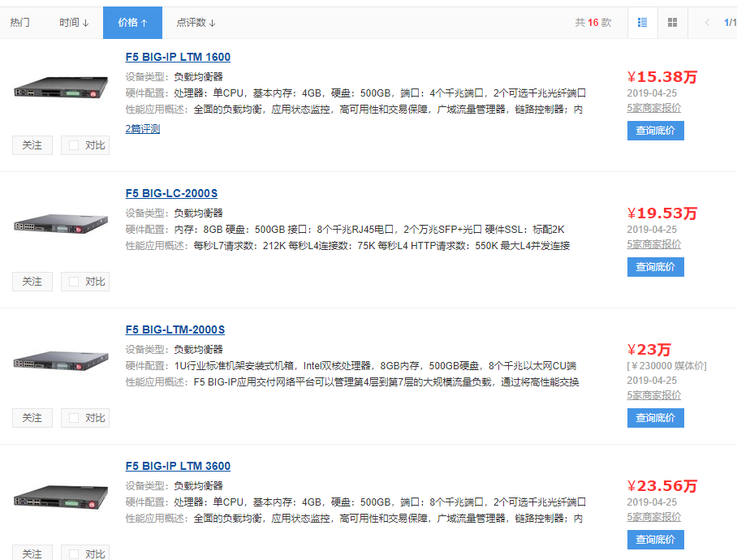This screenshot has width=737, height=560.
Task: Open F5 BIG-LTM-2000S product link
Action: point(175,330)
